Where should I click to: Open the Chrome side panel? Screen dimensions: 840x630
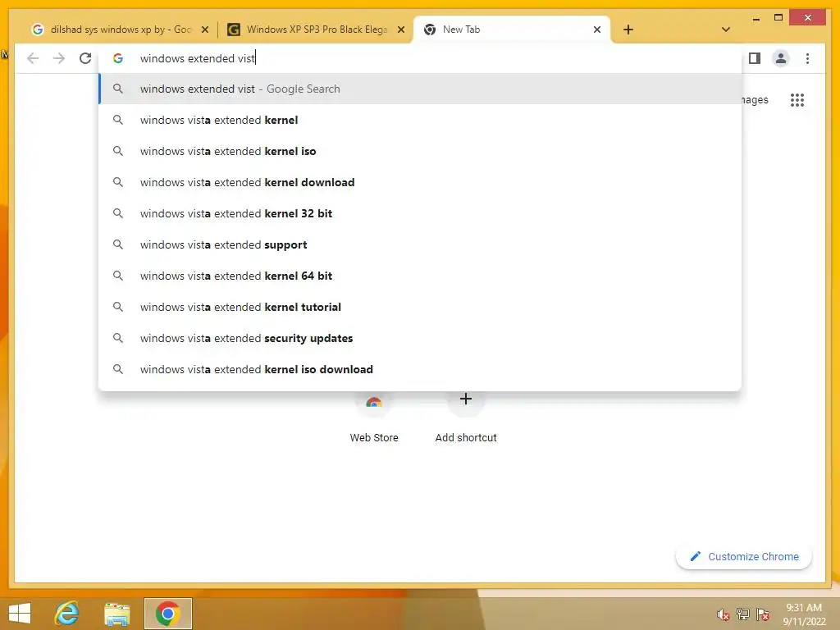point(755,58)
